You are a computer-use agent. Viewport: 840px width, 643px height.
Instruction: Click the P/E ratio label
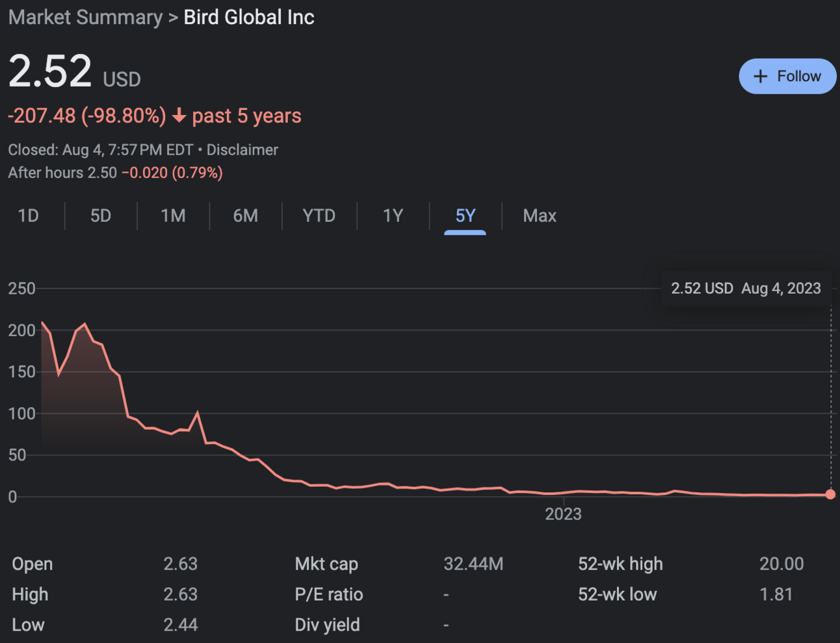click(329, 594)
